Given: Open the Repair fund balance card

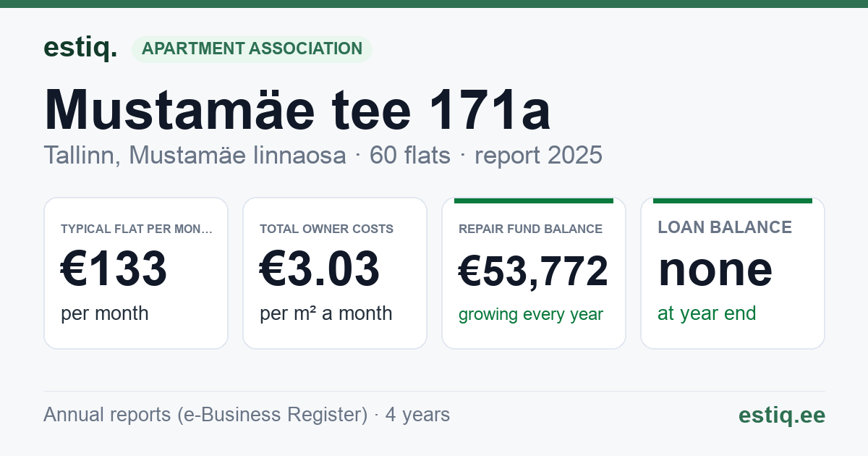Looking at the screenshot, I should [534, 273].
